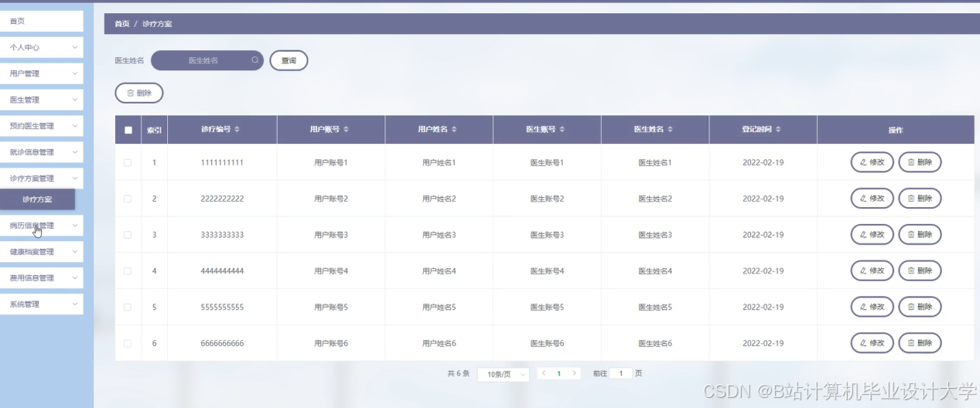This screenshot has width=980, height=408.
Task: Click sort arrows on 医生姓名 column
Action: coord(671,130)
